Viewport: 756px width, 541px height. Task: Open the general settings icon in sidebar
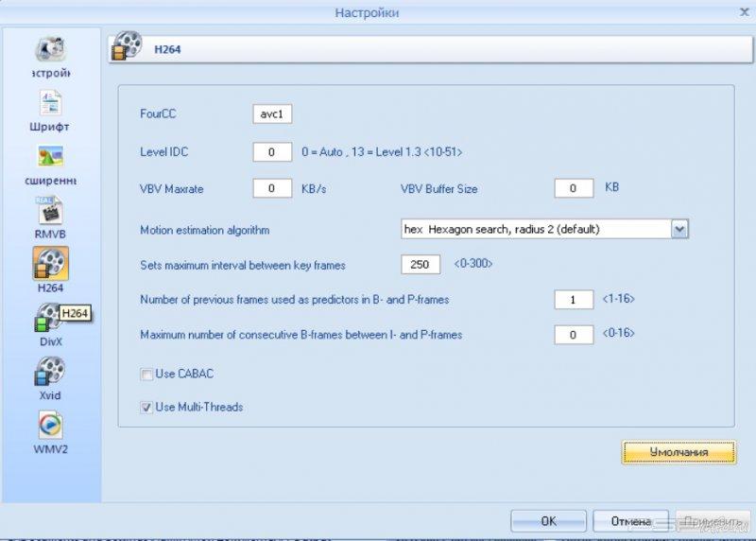pos(50,50)
